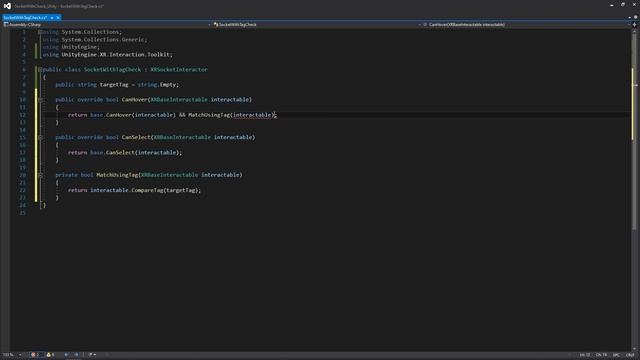Minimize the Visual Studio window

pyautogui.click(x=611, y=5)
